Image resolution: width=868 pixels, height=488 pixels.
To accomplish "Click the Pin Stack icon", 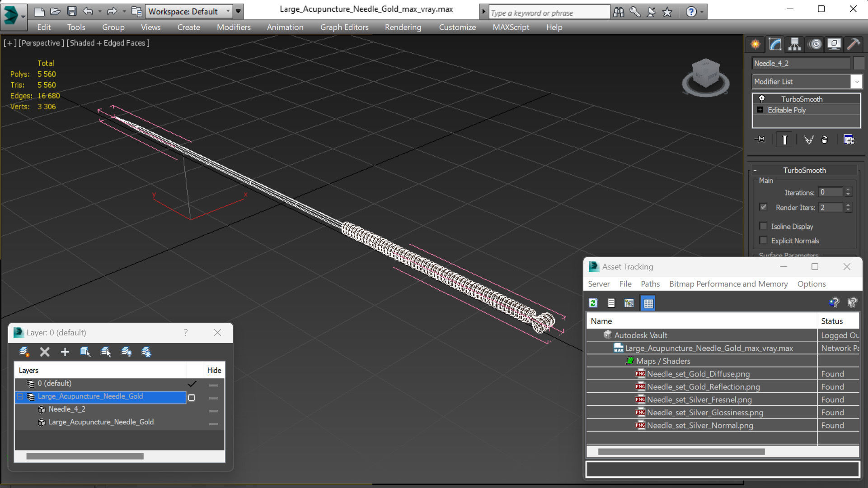I will point(760,139).
